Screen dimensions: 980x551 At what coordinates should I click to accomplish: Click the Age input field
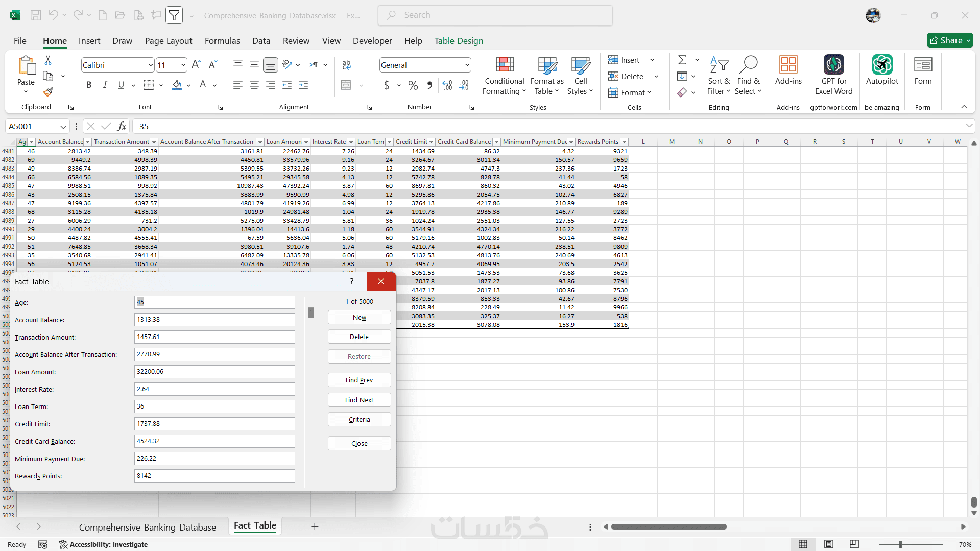tap(214, 302)
